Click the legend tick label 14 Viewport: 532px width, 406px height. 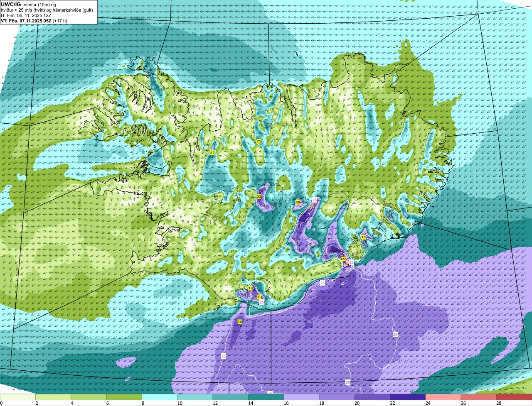click(250, 403)
